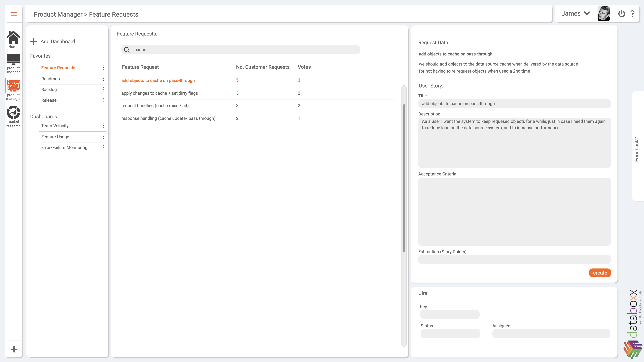Click the plus icon next to Add Dashboard
This screenshot has height=362, width=644.
coord(33,41)
